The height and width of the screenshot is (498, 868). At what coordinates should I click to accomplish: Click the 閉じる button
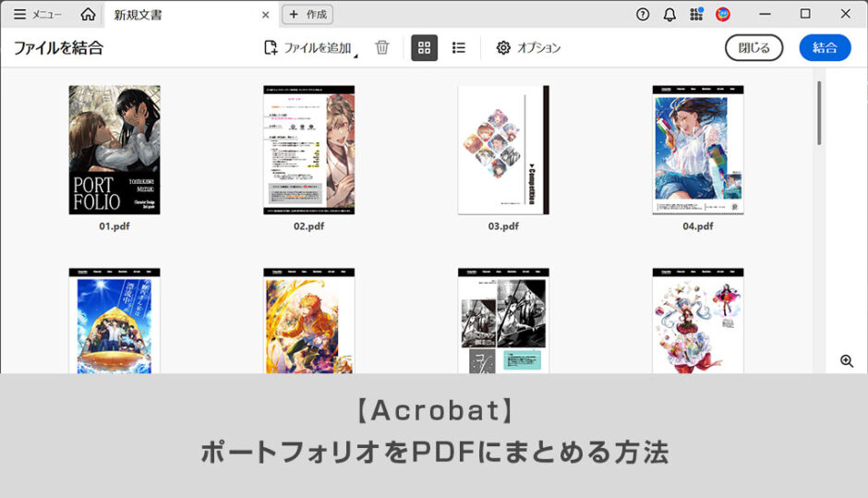(753, 48)
